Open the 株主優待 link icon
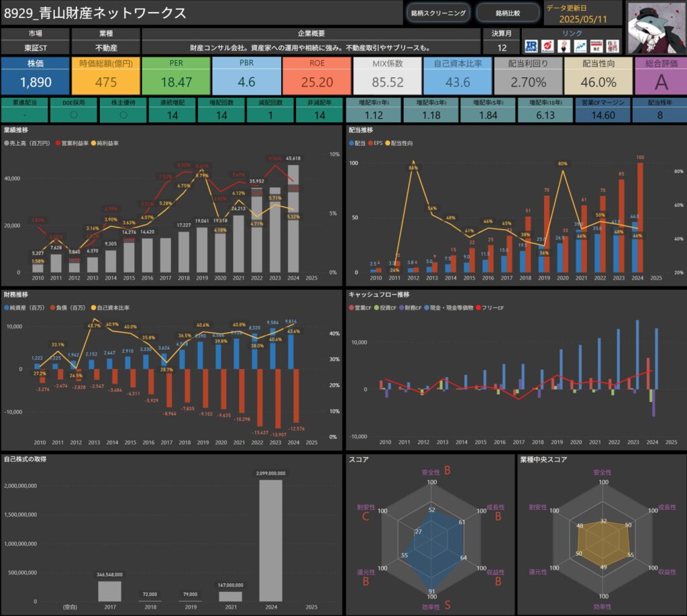687x616 pixels. coord(613,46)
